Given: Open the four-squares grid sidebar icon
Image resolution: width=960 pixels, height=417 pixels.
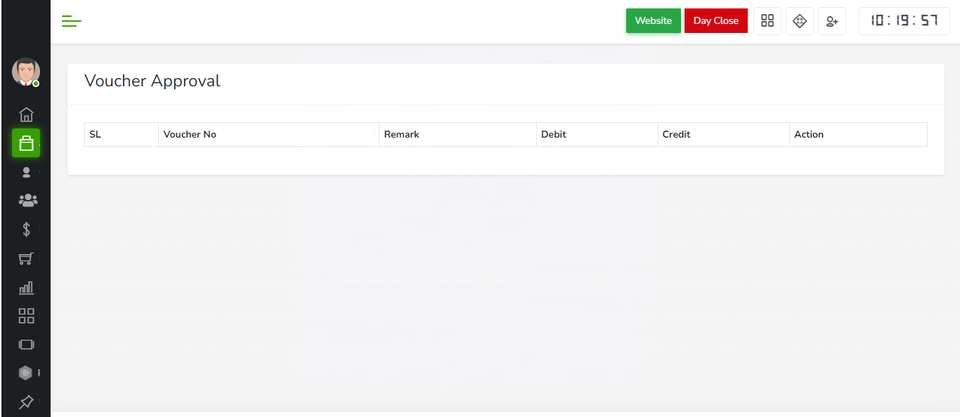Looking at the screenshot, I should click(26, 316).
